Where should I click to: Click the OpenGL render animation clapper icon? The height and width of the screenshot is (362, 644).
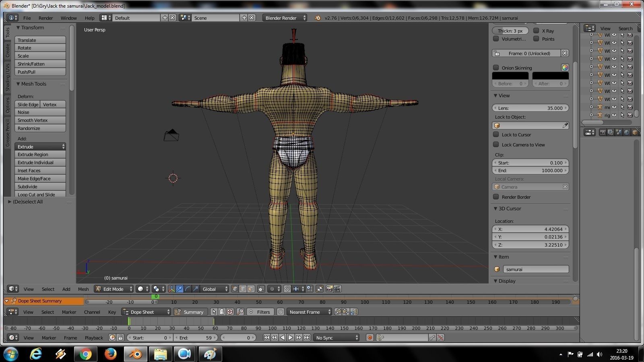tap(337, 289)
